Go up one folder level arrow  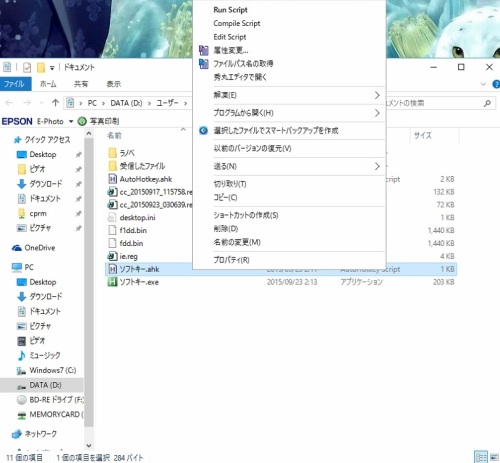(x=56, y=103)
